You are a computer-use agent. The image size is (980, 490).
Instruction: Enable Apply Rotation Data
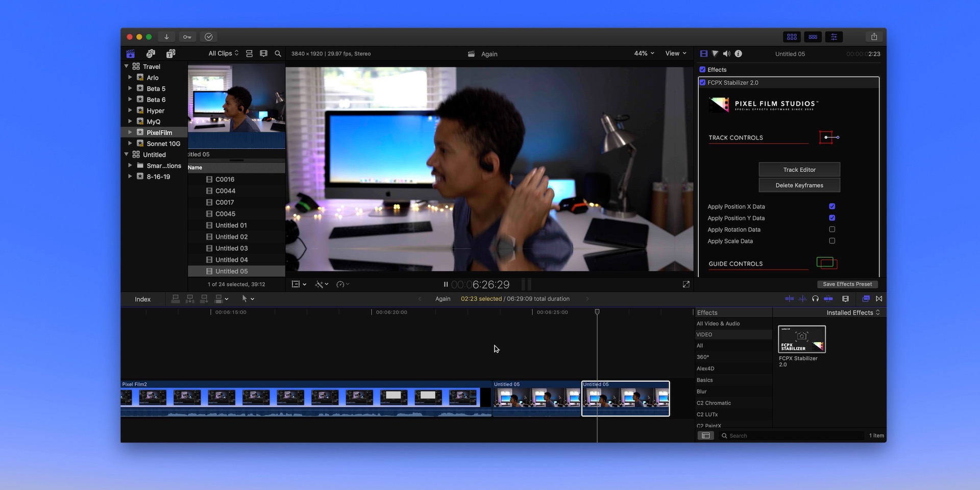point(832,229)
